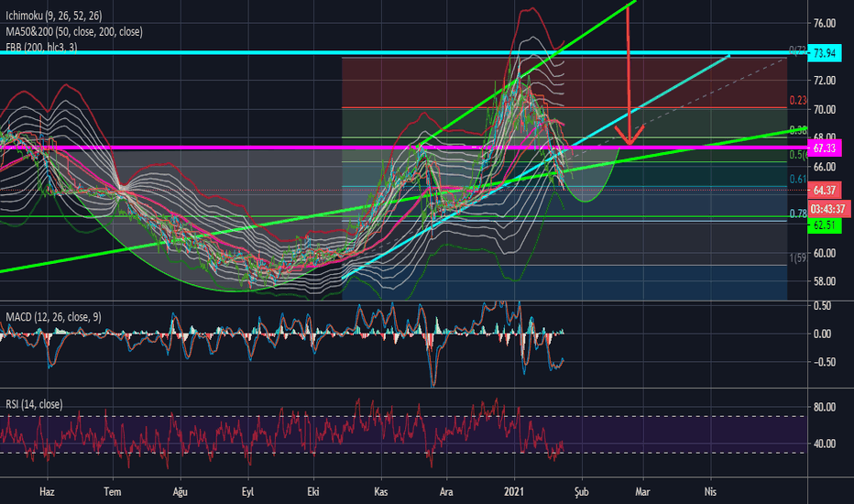
Task: Select the Ichimoku (9, 26, 52, 26) indicator label
Action: point(54,16)
